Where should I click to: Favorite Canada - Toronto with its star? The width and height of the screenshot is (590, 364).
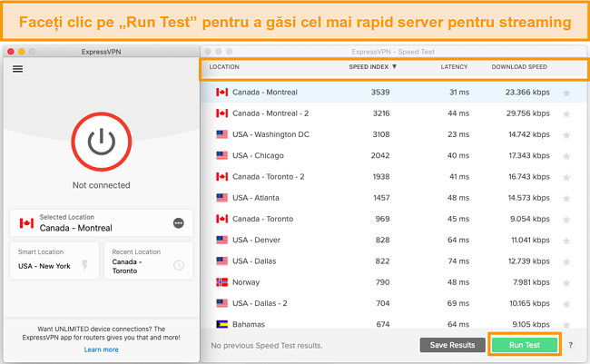pyautogui.click(x=566, y=219)
